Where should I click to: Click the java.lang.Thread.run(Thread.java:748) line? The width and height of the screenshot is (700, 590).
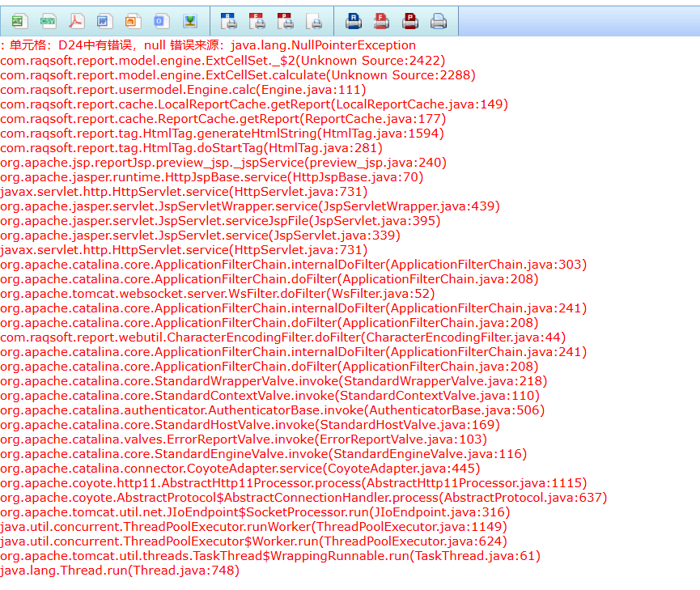120,571
